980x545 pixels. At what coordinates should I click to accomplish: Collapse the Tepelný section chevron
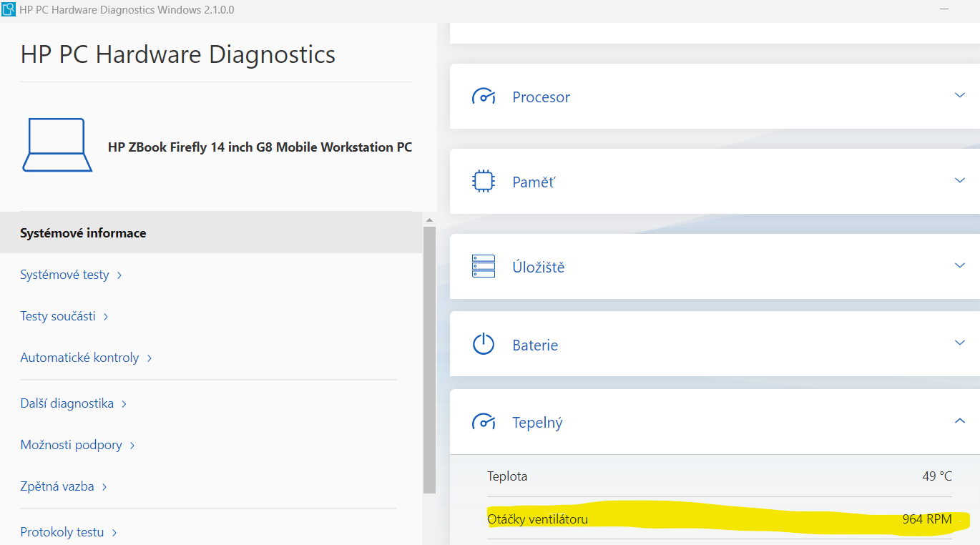tap(959, 421)
